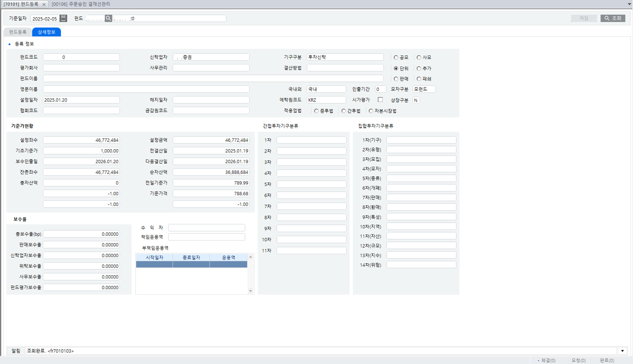633x364 pixels.
Task: Open the window list arrow at top right
Action: [x=630, y=4]
